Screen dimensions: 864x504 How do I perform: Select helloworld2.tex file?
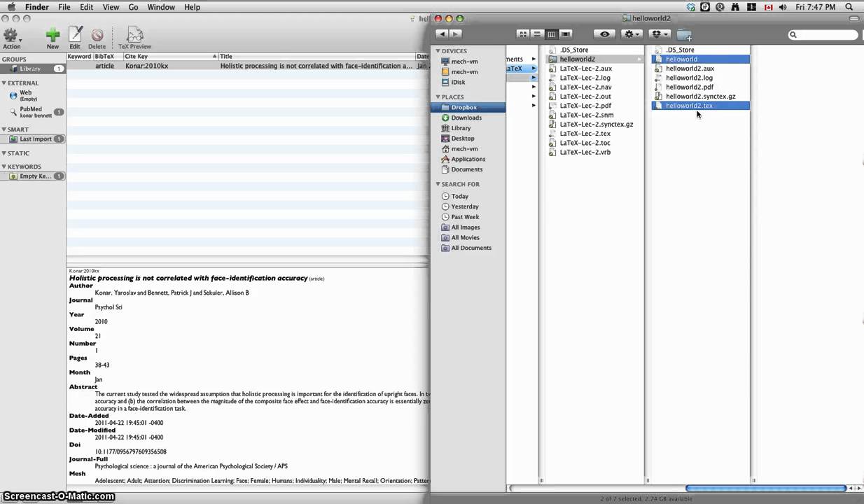pos(700,106)
